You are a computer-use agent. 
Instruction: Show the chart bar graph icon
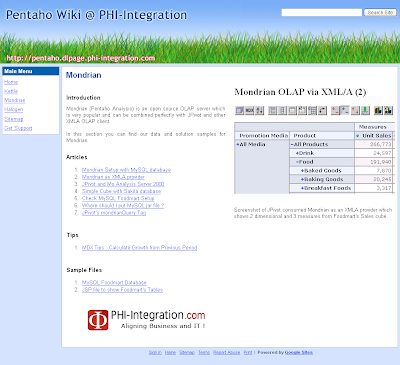(378, 110)
